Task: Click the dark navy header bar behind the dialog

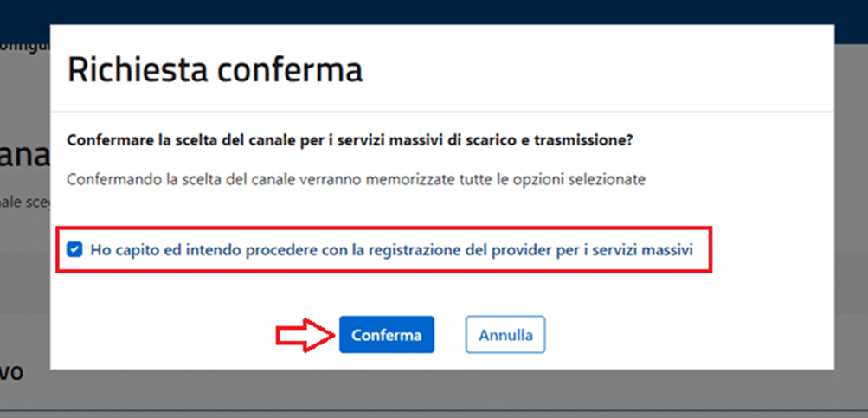Action: [x=433, y=12]
